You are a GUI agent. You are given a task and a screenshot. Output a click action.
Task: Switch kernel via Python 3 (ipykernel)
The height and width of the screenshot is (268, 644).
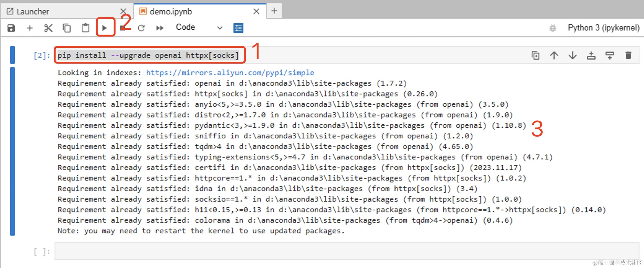pos(603,28)
